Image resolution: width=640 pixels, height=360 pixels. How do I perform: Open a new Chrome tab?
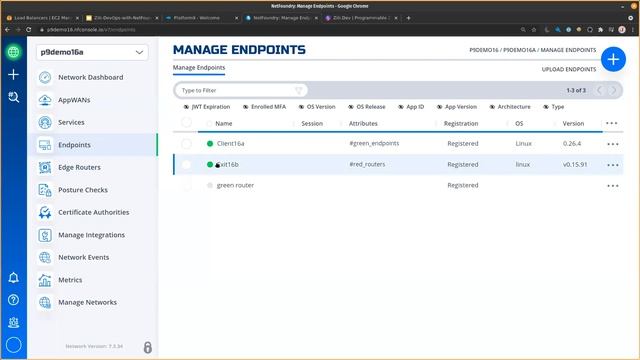coord(408,18)
